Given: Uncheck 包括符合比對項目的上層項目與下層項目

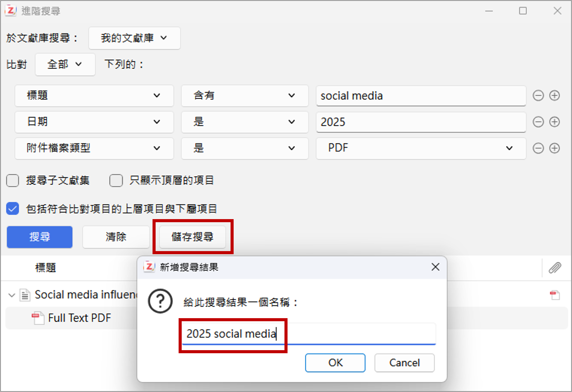Looking at the screenshot, I should click(x=12, y=209).
